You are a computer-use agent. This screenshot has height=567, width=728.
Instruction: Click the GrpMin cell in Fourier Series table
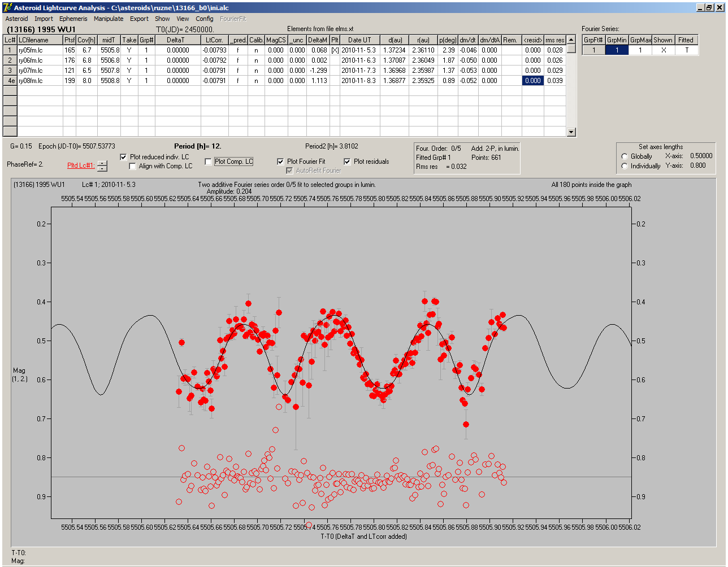click(617, 50)
